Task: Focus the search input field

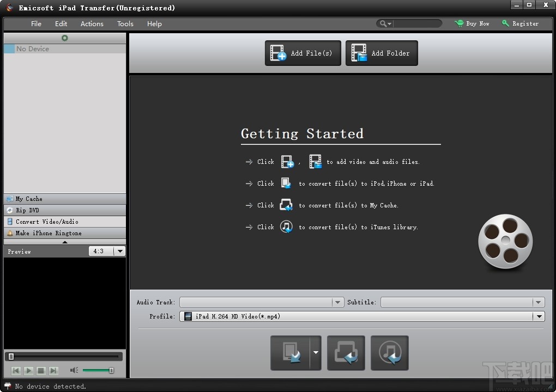Action: (x=416, y=24)
